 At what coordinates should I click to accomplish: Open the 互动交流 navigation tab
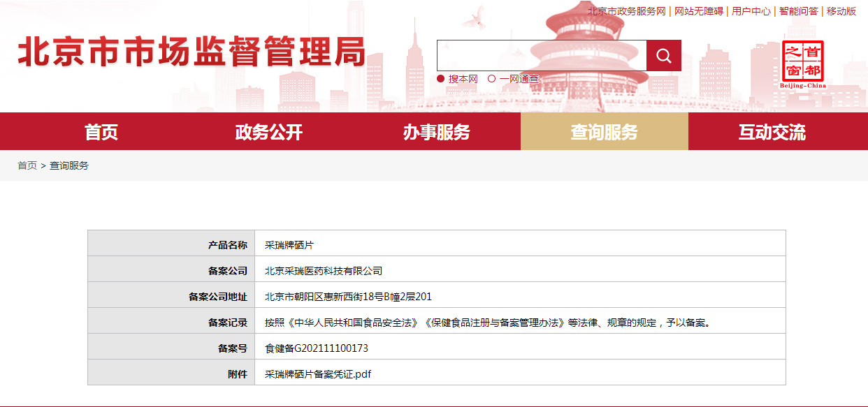click(772, 131)
